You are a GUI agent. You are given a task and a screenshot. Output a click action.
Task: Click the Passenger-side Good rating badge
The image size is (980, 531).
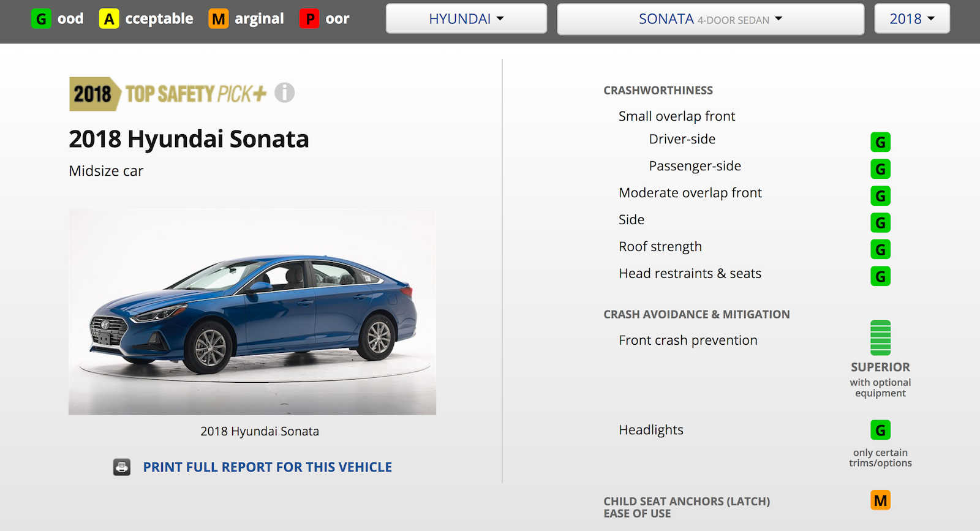click(x=880, y=169)
